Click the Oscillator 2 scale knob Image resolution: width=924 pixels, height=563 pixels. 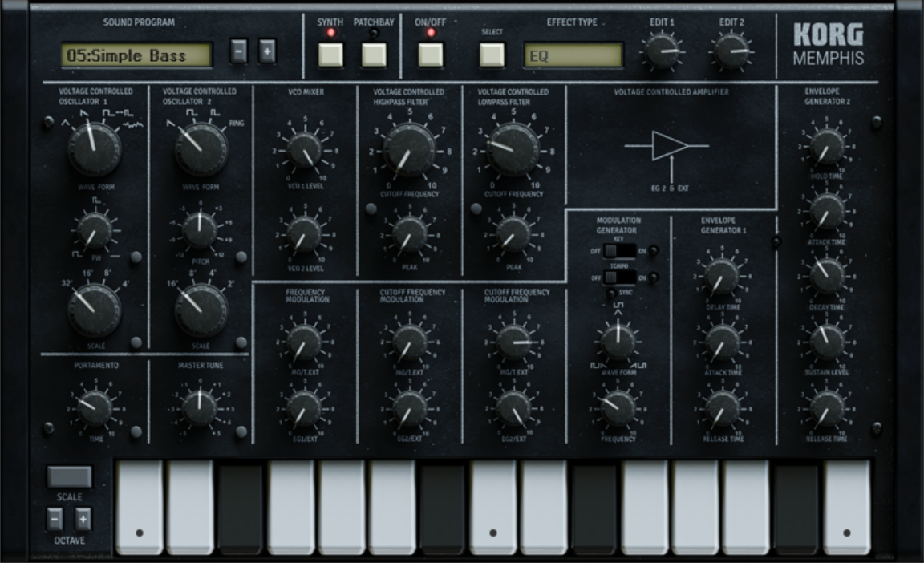201,310
